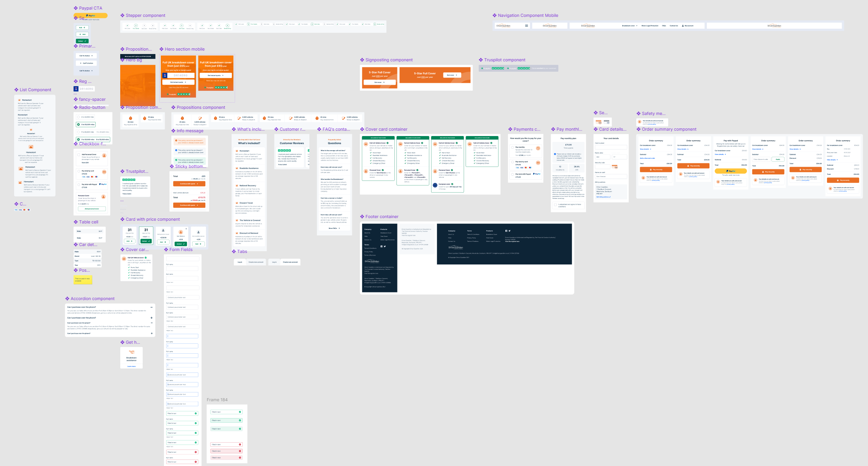The height and width of the screenshot is (466, 868).
Task: Click the orange warning info message icon
Action: click(x=176, y=141)
